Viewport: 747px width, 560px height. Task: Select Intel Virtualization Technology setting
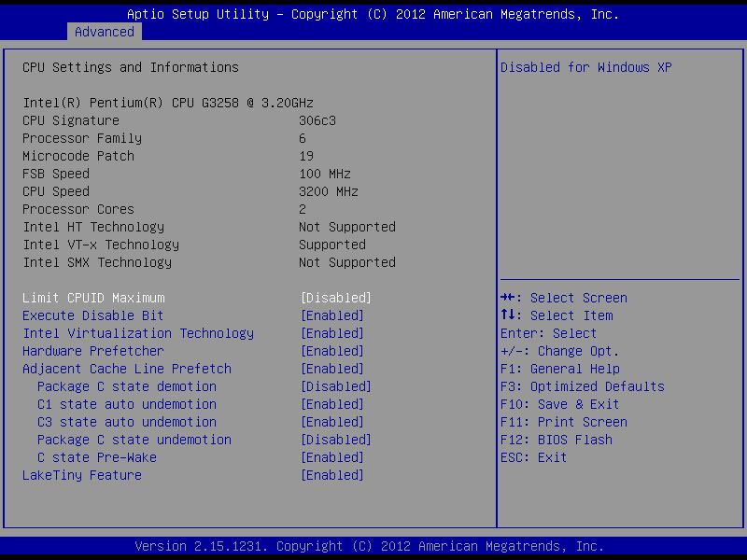(138, 333)
